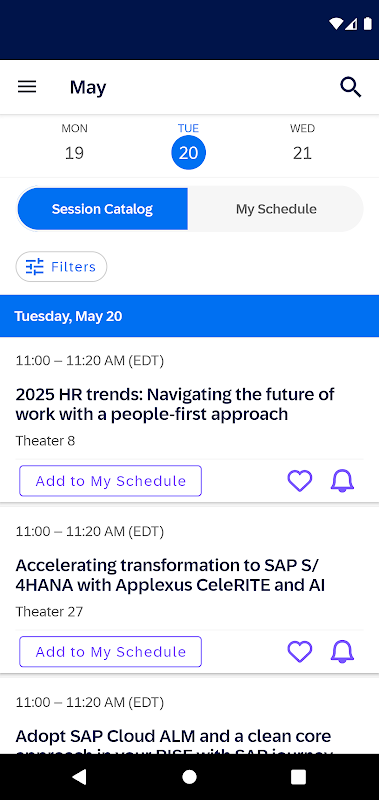
Task: Set reminder bell for 2025 HR trends session
Action: click(342, 481)
